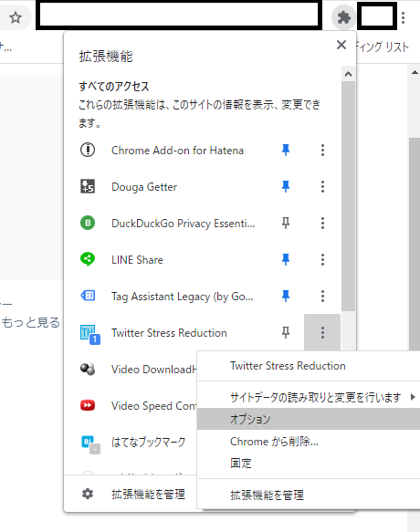
Task: Click the Chrome Add-on for Hatena label
Action: click(177, 151)
